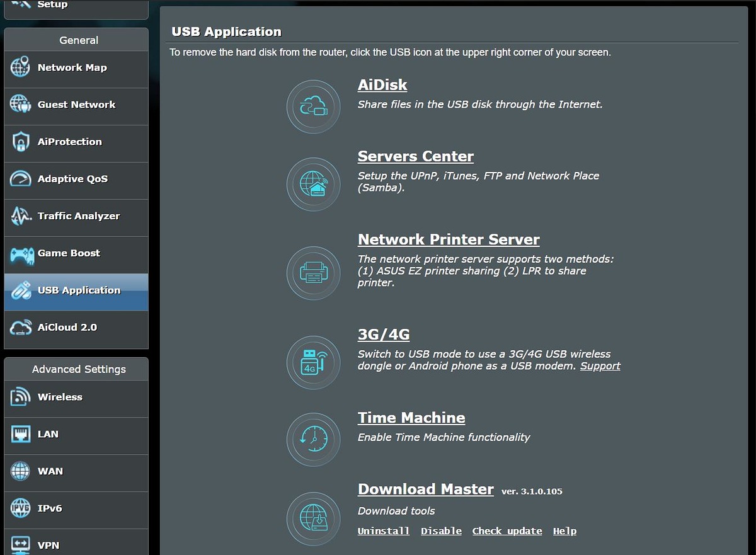Open the AiDisk heading link

pyautogui.click(x=382, y=85)
